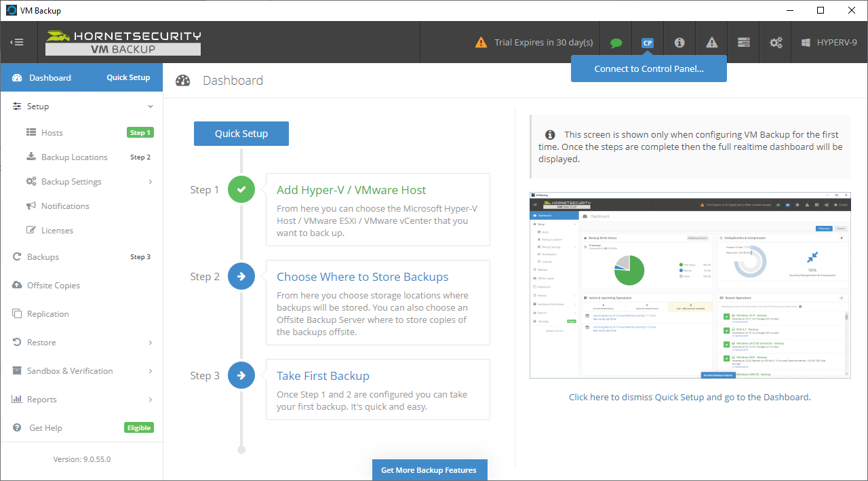Open the settings gears icon in top bar
Viewport: 868px width, 481px height.
[776, 43]
